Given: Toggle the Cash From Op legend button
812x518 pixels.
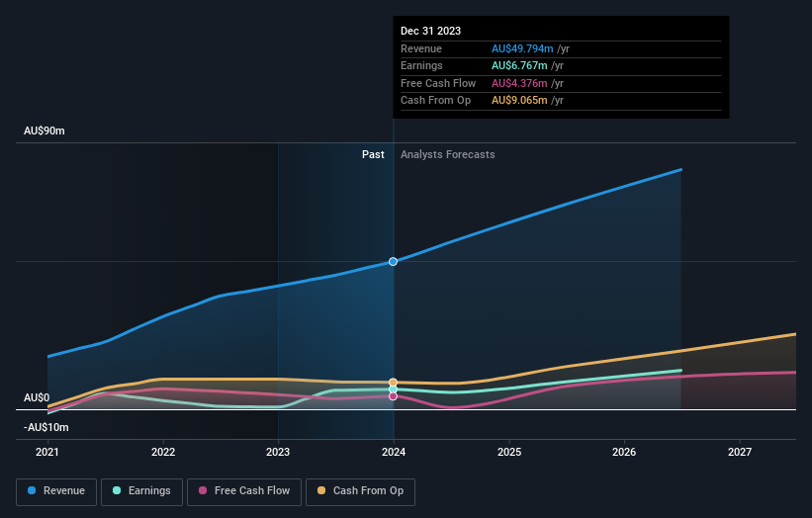Looking at the screenshot, I should (x=360, y=491).
